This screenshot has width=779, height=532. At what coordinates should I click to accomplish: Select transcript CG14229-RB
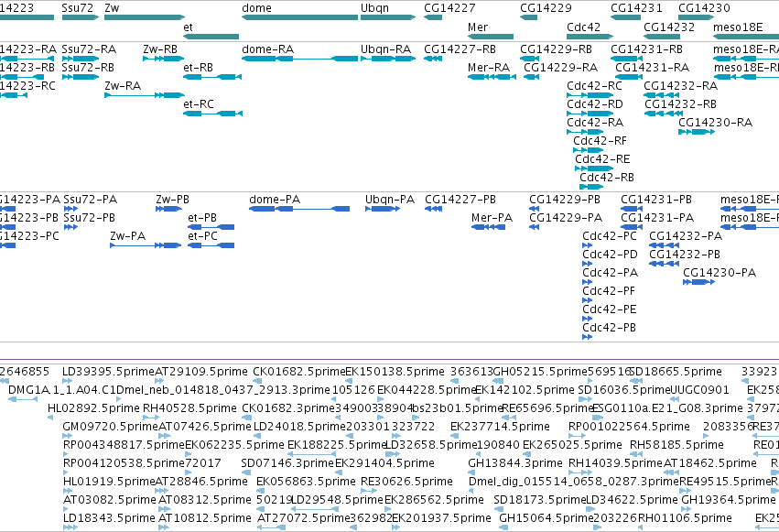(x=530, y=59)
